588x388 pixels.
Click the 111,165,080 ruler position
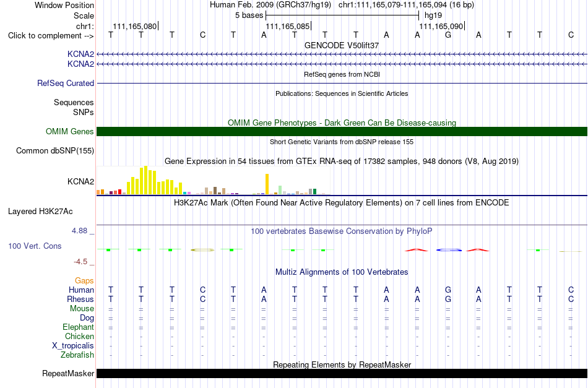tap(135, 26)
